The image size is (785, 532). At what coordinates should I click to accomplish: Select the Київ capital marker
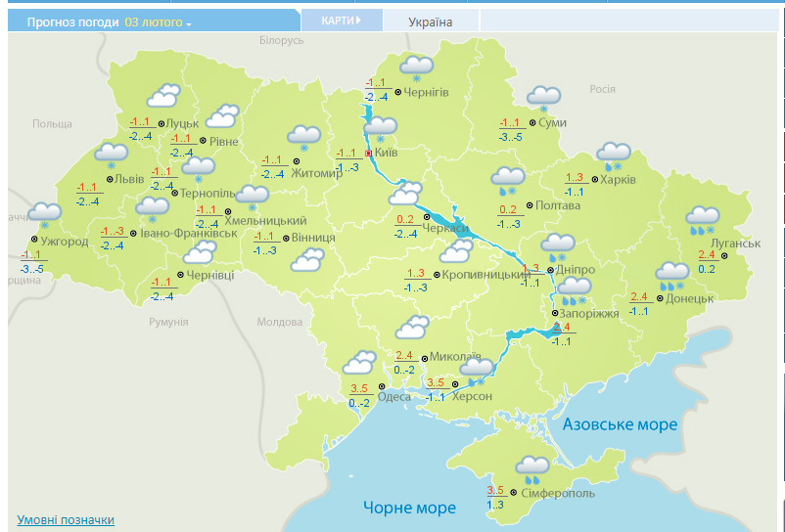tap(369, 153)
